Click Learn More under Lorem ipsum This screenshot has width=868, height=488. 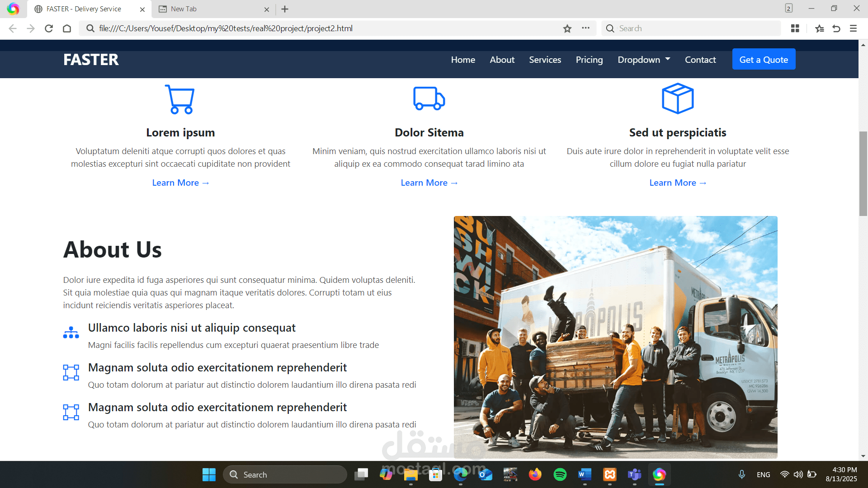click(180, 183)
